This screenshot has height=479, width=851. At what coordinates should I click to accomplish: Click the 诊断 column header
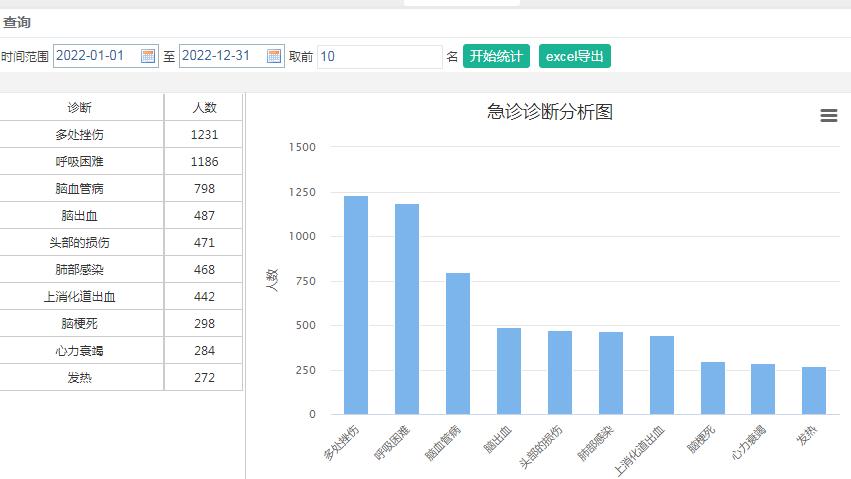click(x=80, y=108)
